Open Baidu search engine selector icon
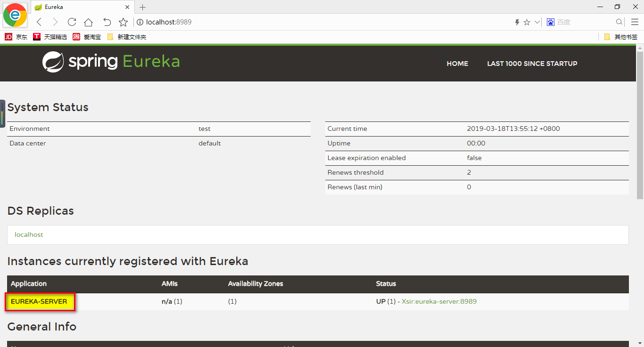The width and height of the screenshot is (644, 347). pyautogui.click(x=550, y=22)
